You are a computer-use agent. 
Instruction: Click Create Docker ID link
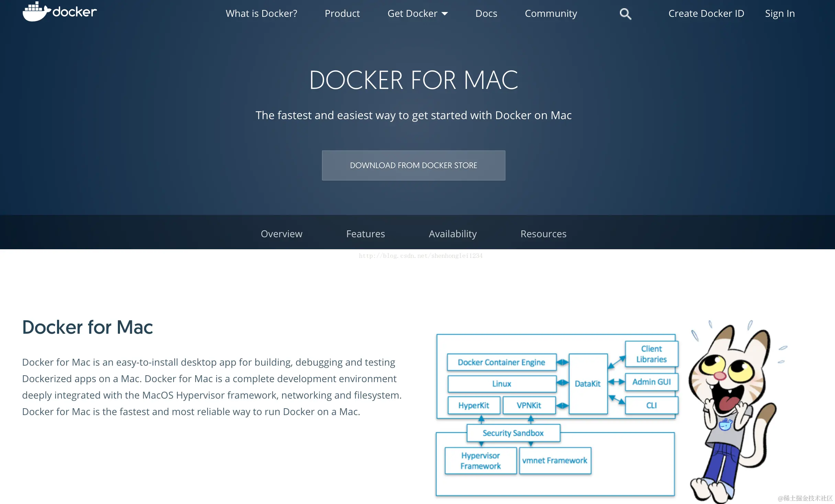[706, 13]
